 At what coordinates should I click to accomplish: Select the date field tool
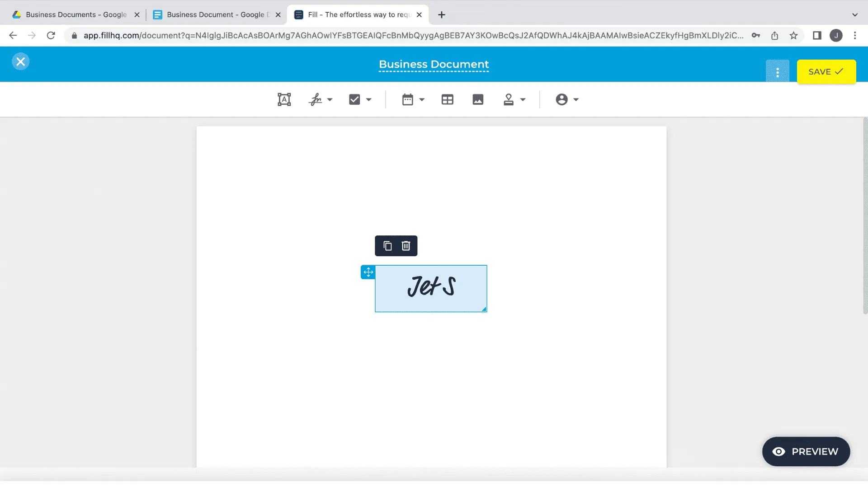(x=408, y=99)
